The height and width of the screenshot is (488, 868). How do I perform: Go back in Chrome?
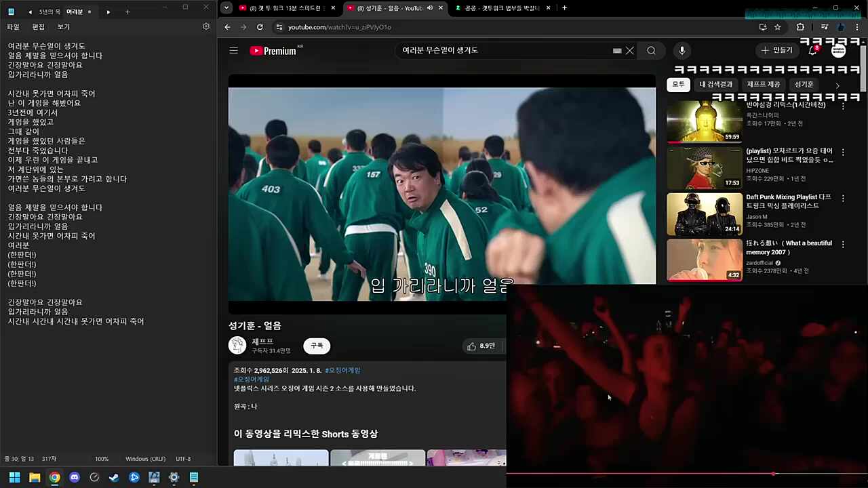pos(227,27)
